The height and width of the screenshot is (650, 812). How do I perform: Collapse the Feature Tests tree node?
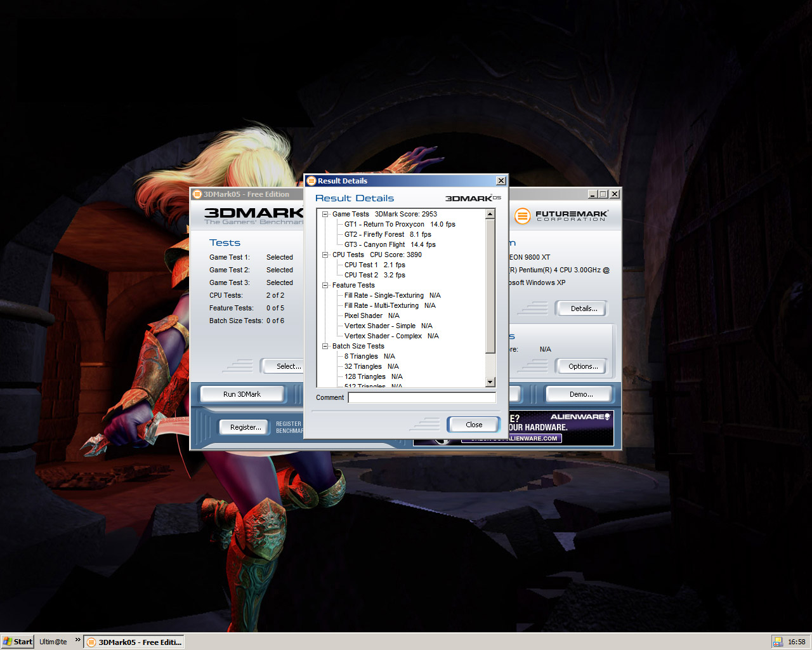pos(325,286)
